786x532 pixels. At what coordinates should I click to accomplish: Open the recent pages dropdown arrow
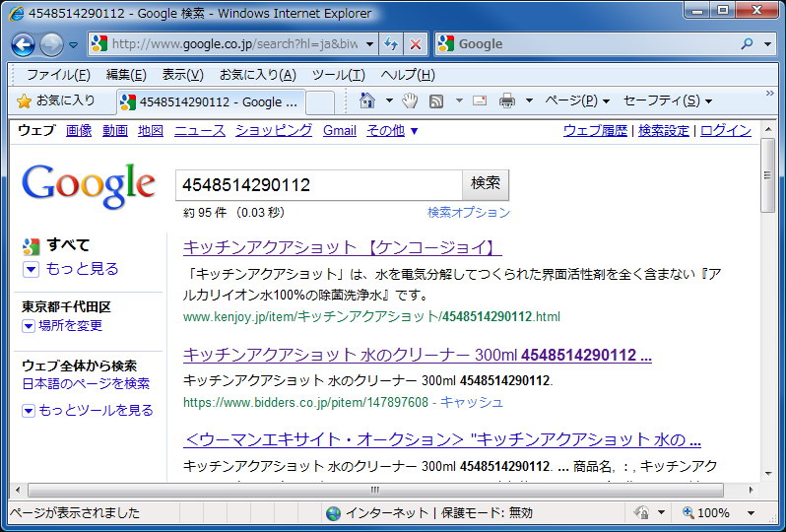click(x=73, y=45)
